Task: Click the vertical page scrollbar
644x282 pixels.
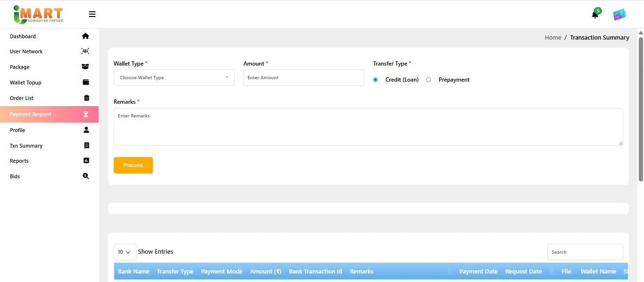Action: pyautogui.click(x=640, y=108)
